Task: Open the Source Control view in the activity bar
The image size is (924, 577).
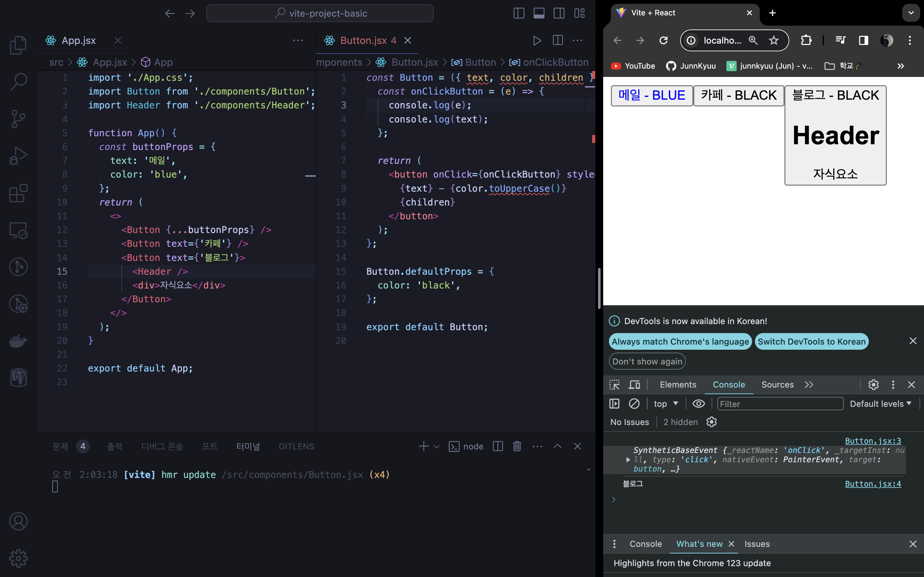Action: click(18, 119)
